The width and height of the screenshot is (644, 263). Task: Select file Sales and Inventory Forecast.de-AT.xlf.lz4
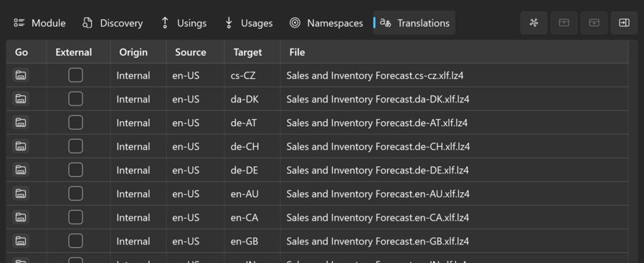377,123
